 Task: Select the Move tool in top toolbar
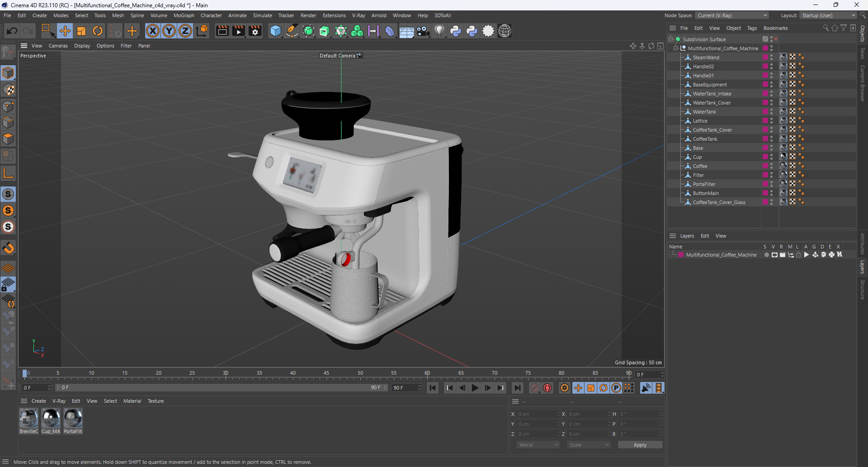[65, 31]
